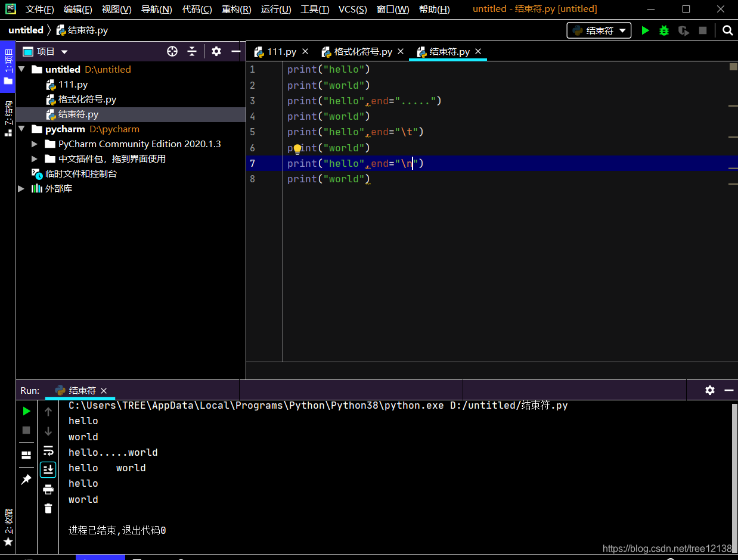Open the 1:项目 side tool window
The height and width of the screenshot is (560, 738).
[x=8, y=67]
